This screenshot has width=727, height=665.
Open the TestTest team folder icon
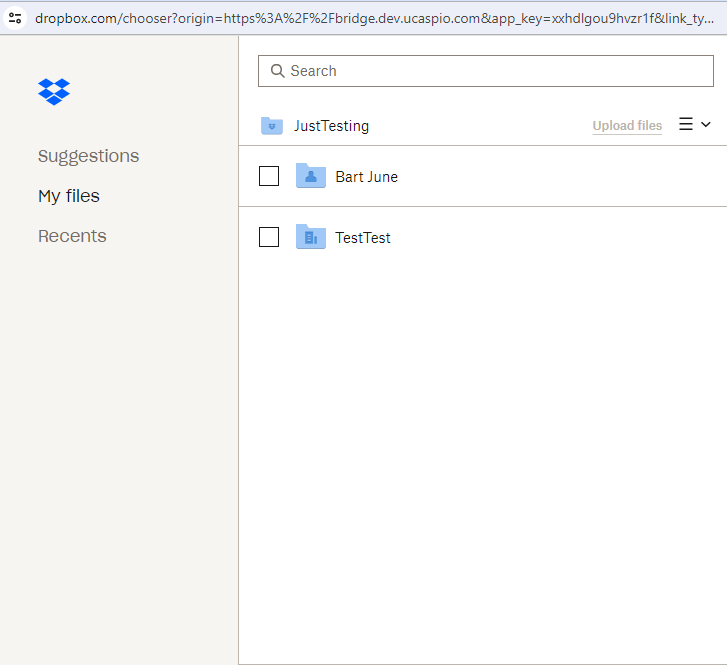pos(311,237)
